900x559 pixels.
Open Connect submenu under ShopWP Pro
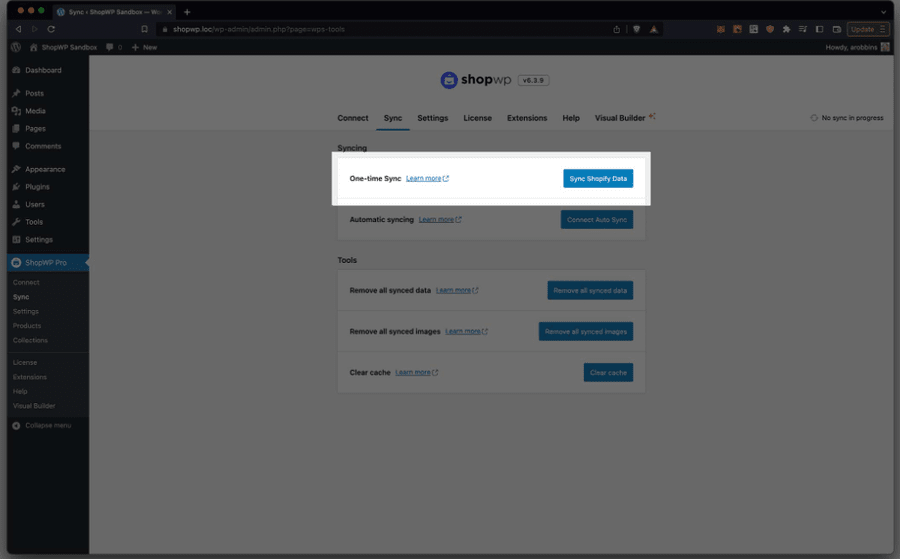[x=26, y=282]
